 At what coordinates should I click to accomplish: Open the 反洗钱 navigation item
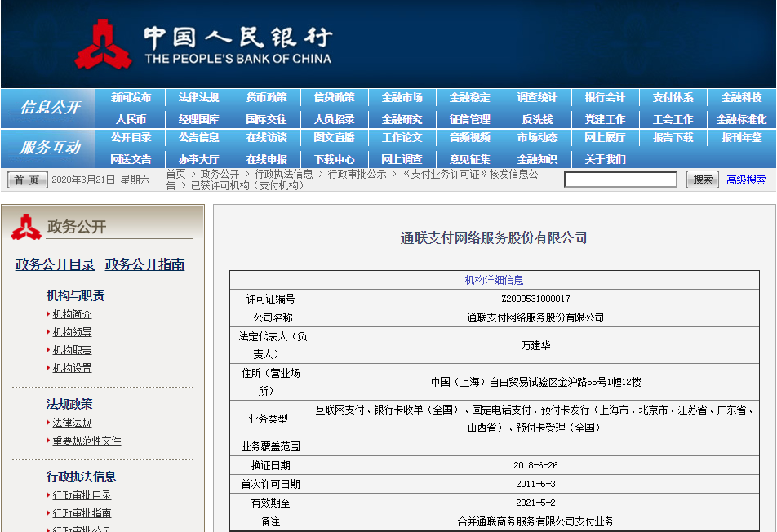(x=538, y=119)
